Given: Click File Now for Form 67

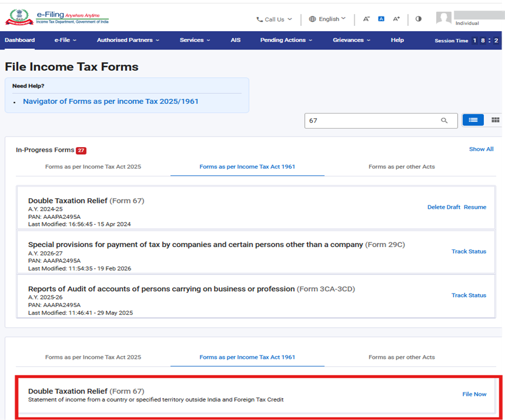Looking at the screenshot, I should pos(474,394).
